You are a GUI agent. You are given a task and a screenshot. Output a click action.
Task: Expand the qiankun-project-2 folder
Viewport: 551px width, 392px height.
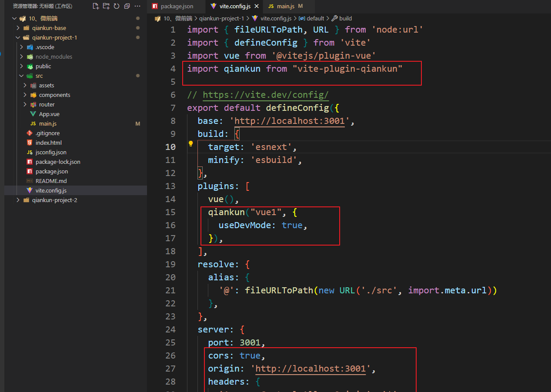pyautogui.click(x=18, y=200)
